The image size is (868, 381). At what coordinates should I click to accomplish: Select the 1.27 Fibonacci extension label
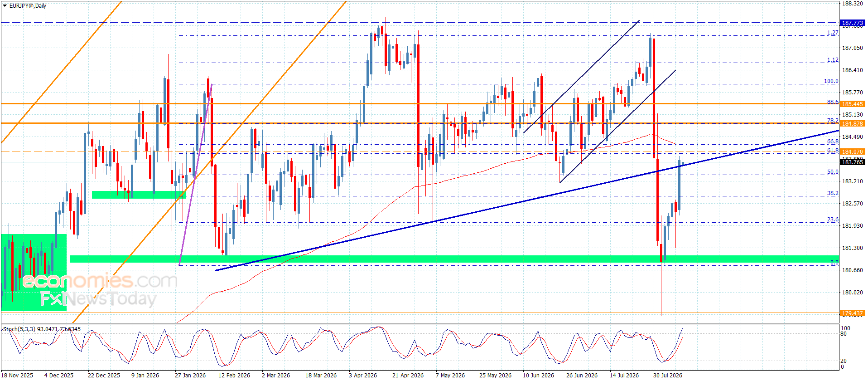833,33
